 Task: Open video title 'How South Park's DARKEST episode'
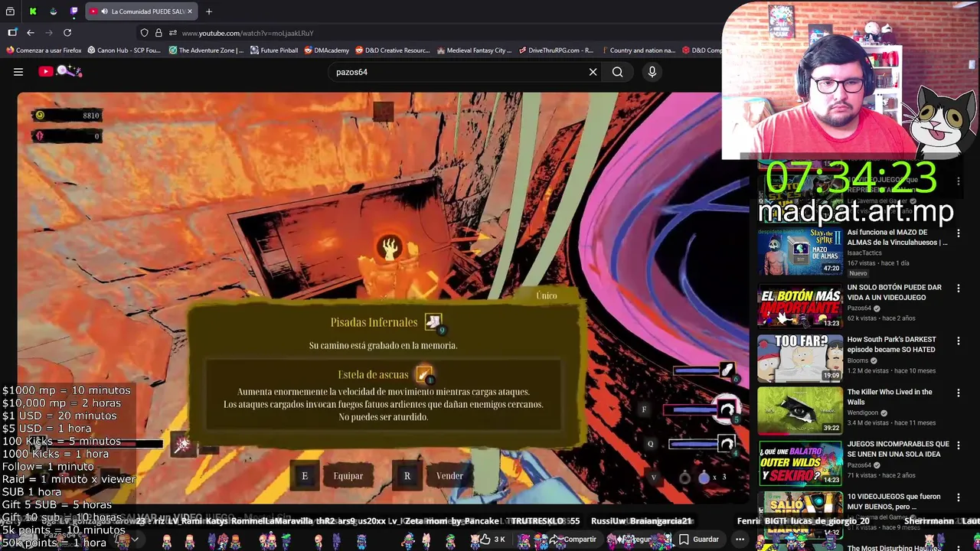point(891,344)
